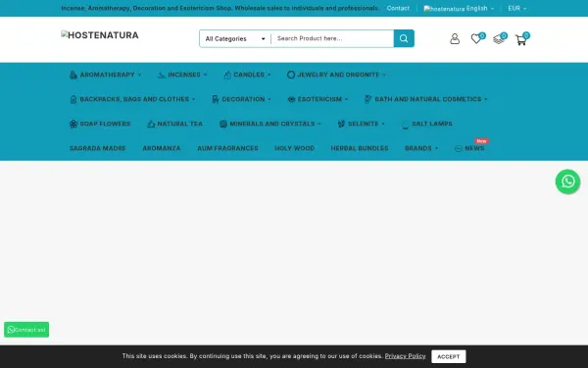588x368 pixels.
Task: Click the News menu icon
Action: click(x=459, y=149)
